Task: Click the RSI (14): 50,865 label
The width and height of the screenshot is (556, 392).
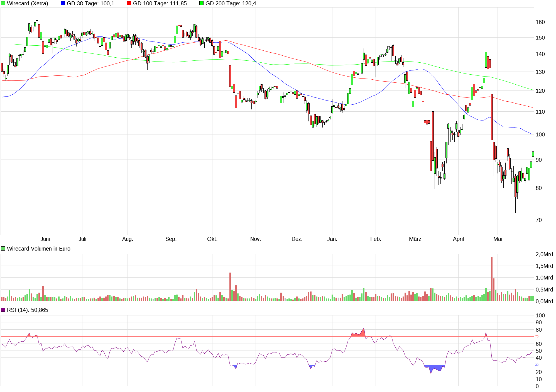Action: click(x=27, y=310)
